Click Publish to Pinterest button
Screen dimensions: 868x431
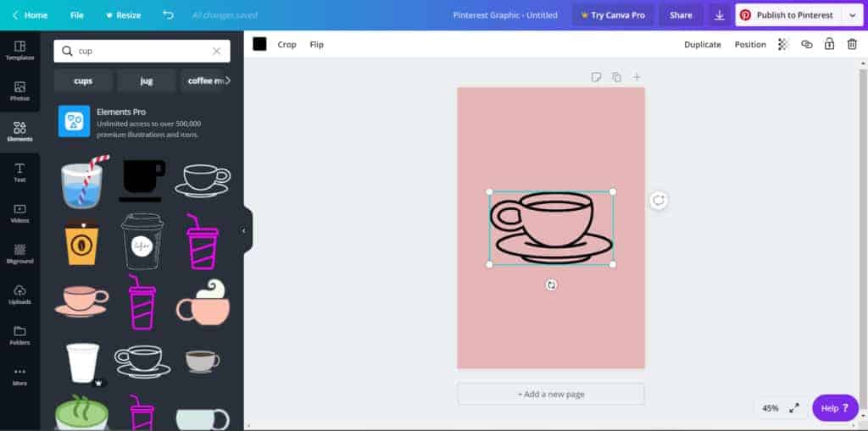(x=788, y=15)
